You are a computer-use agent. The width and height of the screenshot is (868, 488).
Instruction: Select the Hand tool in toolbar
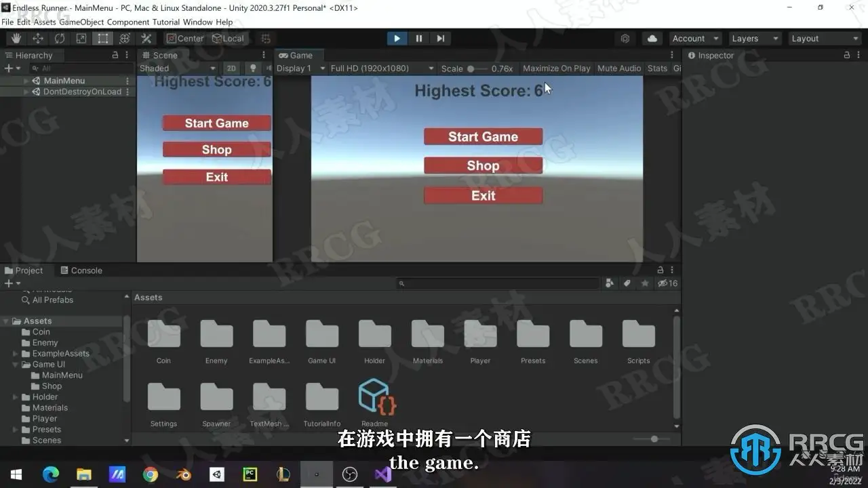click(16, 39)
